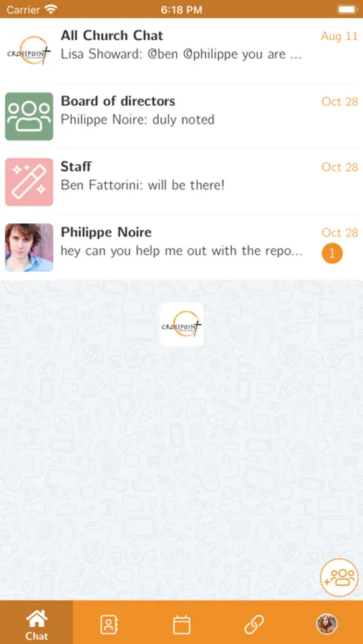Tap Philippe Noire's profile photo

coord(29,248)
